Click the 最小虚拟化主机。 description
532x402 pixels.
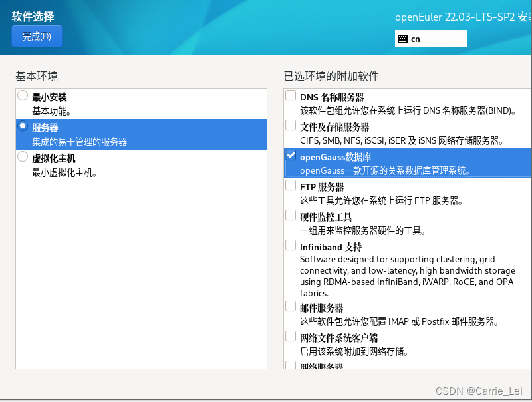[65, 173]
